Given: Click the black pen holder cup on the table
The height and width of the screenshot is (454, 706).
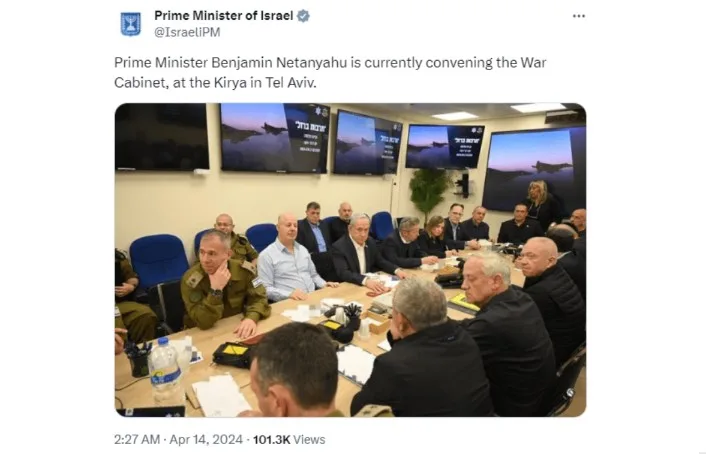Looking at the screenshot, I should click(139, 360).
